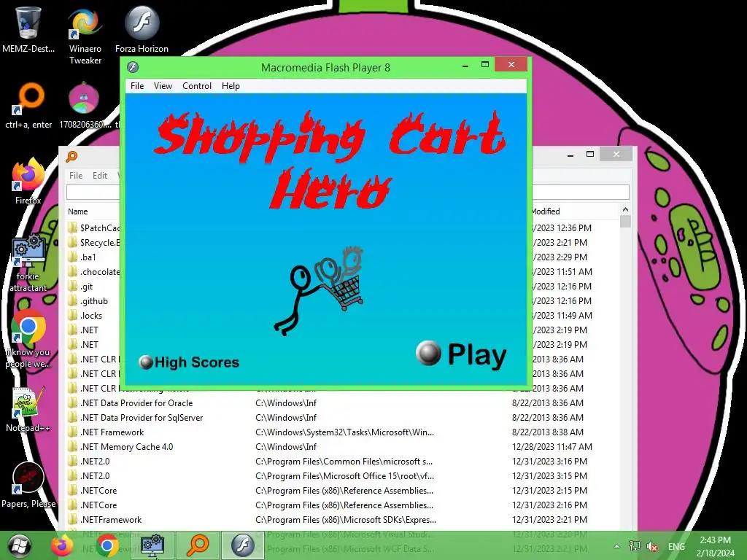Open the Flash Player File menu
This screenshot has width=747, height=560.
tap(137, 86)
